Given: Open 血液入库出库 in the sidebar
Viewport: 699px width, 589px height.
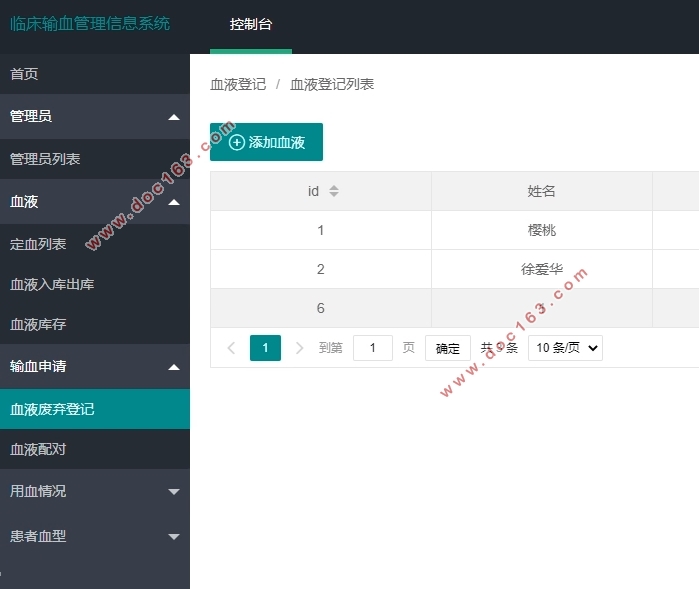Looking at the screenshot, I should pyautogui.click(x=95, y=284).
